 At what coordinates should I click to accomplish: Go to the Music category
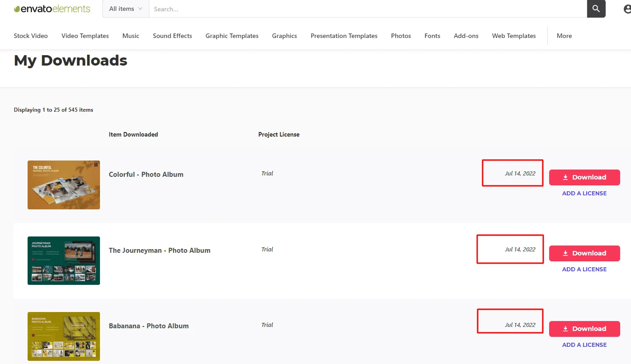coord(131,36)
